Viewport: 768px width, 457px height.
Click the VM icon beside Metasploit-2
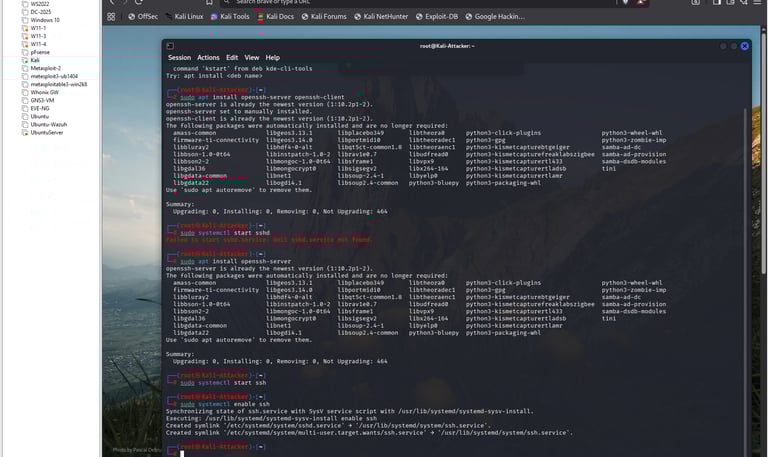pyautogui.click(x=25, y=69)
